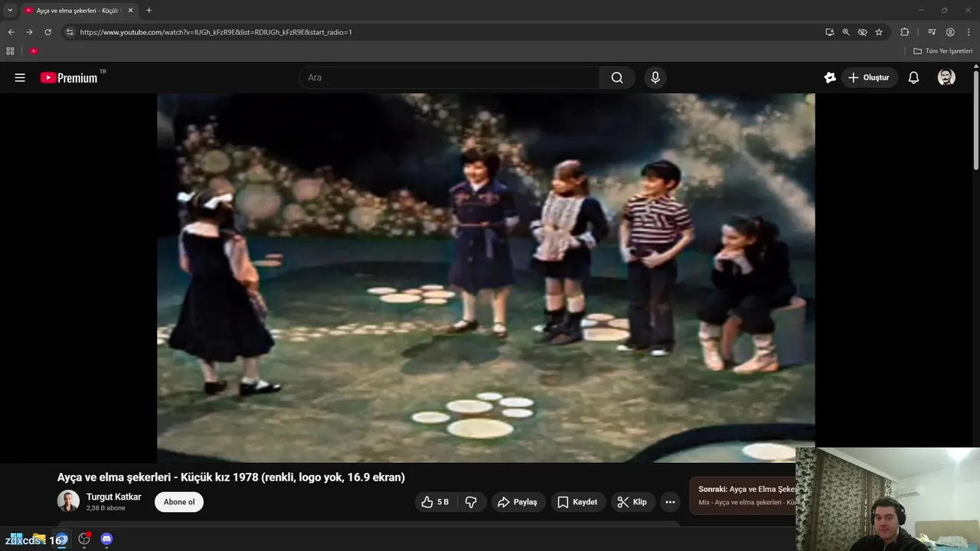Bookmark this page with the star icon
This screenshot has width=980, height=551.
click(x=879, y=32)
